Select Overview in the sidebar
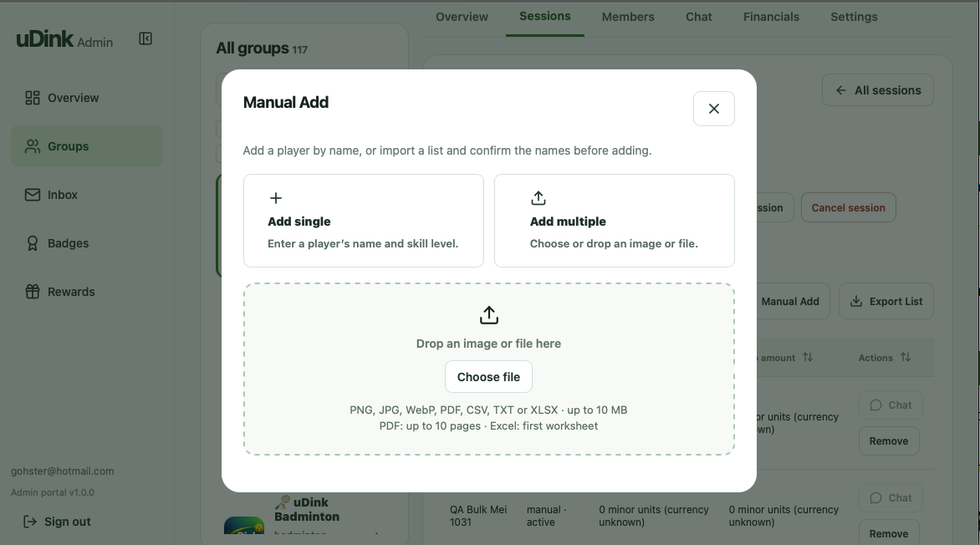This screenshot has width=980, height=545. click(86, 98)
